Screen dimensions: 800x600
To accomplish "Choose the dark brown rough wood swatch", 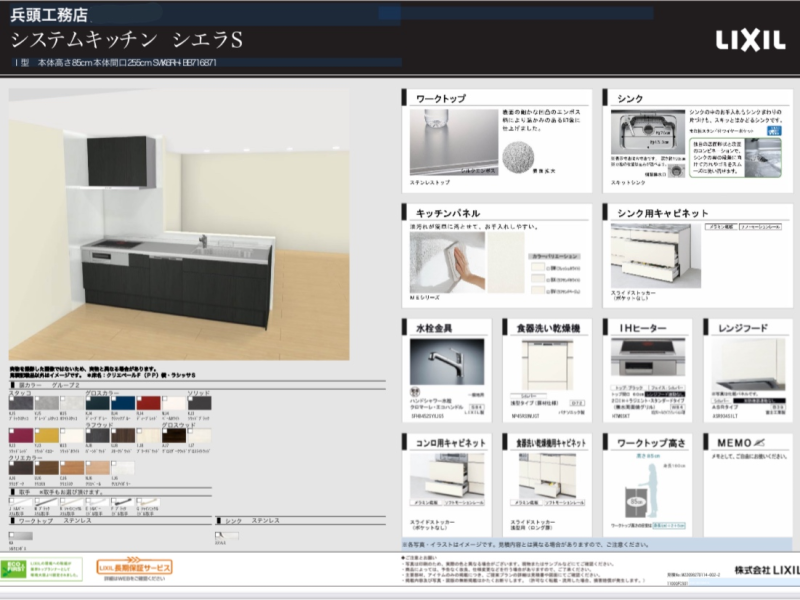I will click(123, 435).
